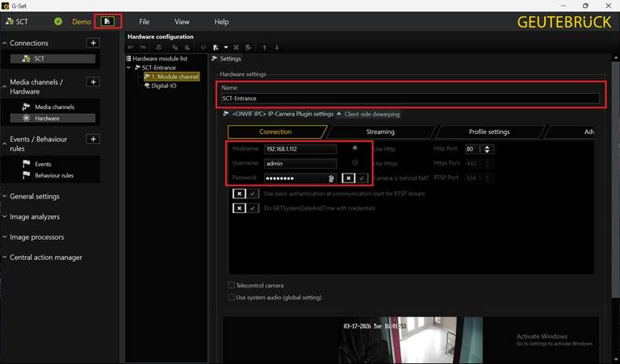Check the Telecontrol camera checkbox

point(232,286)
